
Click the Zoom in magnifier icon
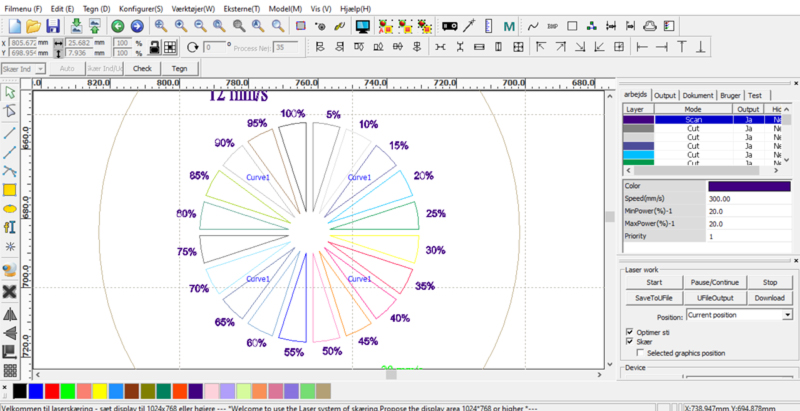[181, 25]
